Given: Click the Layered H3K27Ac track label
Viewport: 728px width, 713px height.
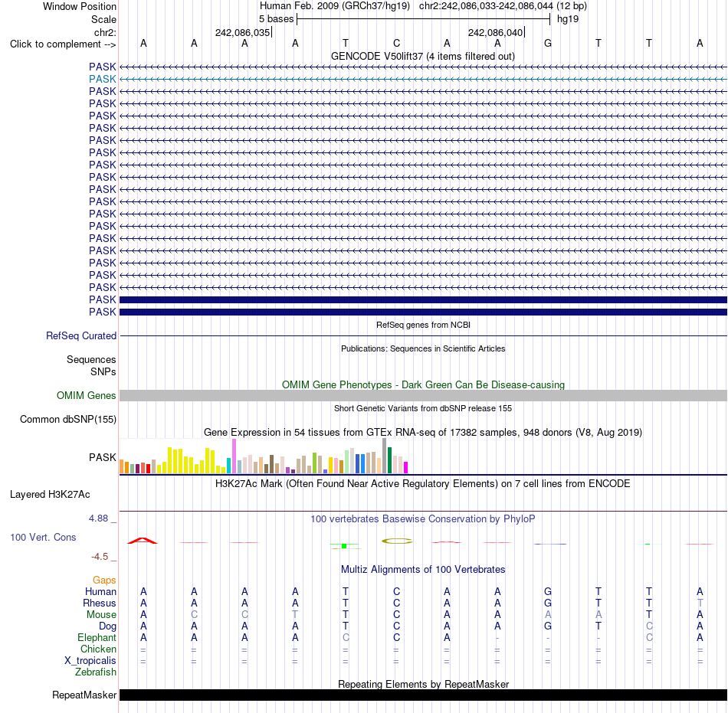Looking at the screenshot, I should pos(50,495).
